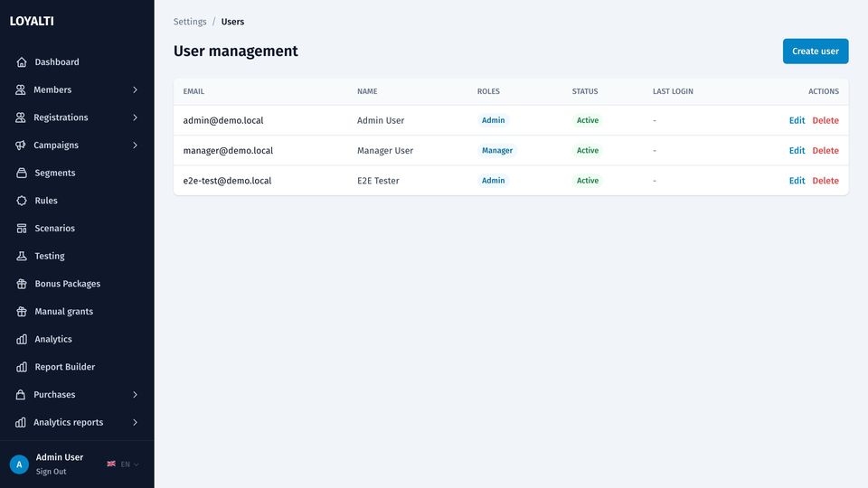Delete the admin@demo.local user

(826, 120)
